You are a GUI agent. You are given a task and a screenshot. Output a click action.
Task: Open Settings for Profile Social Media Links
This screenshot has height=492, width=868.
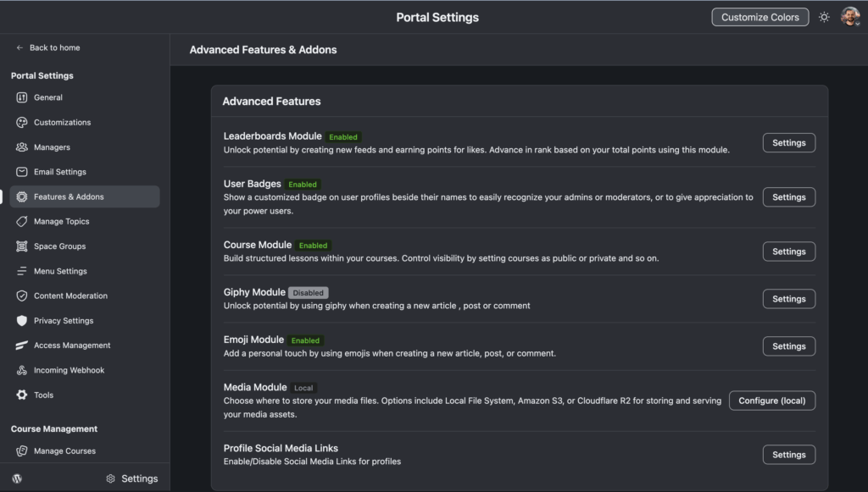[788, 454]
